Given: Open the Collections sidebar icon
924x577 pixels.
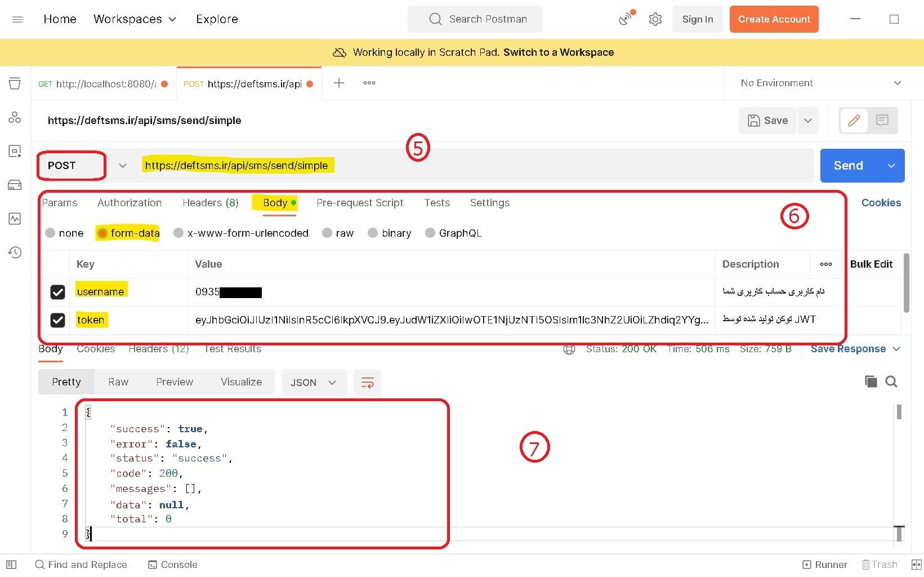Looking at the screenshot, I should pos(15,83).
